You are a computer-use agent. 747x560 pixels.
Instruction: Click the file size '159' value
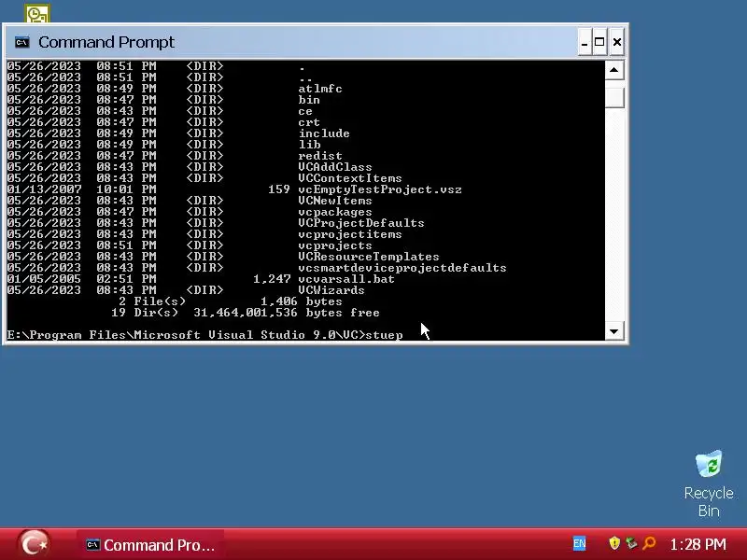pos(279,189)
